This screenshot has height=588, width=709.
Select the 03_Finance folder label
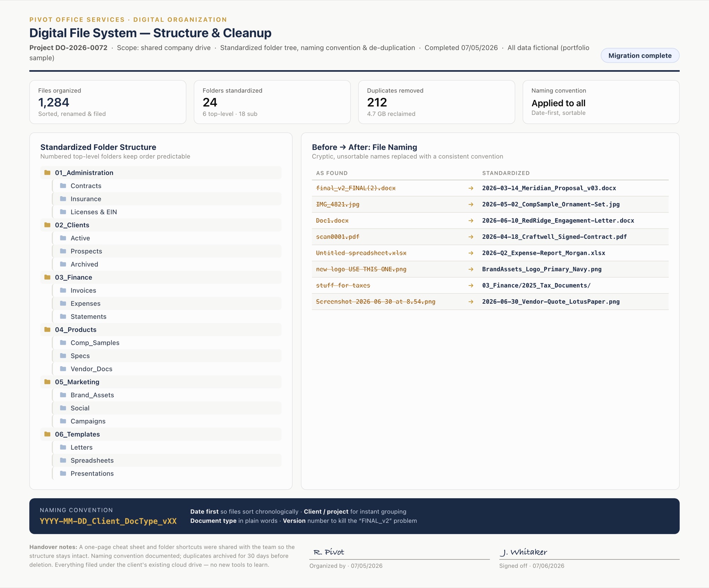pos(73,277)
